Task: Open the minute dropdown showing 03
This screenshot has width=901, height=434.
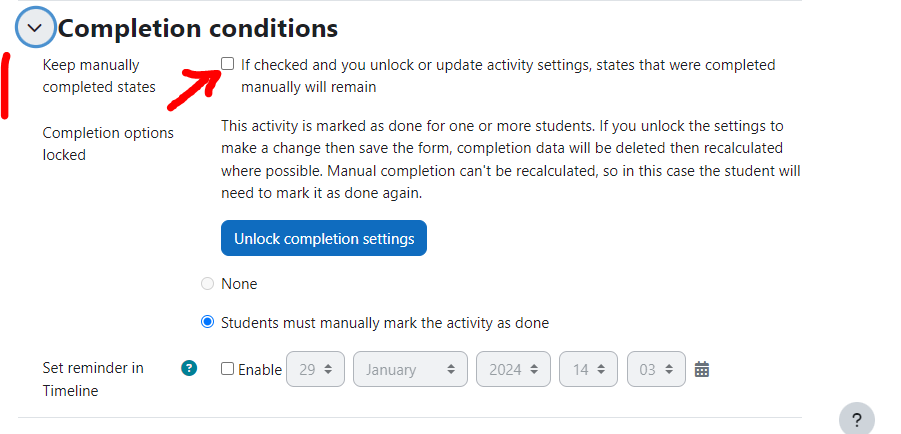Action: pyautogui.click(x=656, y=369)
